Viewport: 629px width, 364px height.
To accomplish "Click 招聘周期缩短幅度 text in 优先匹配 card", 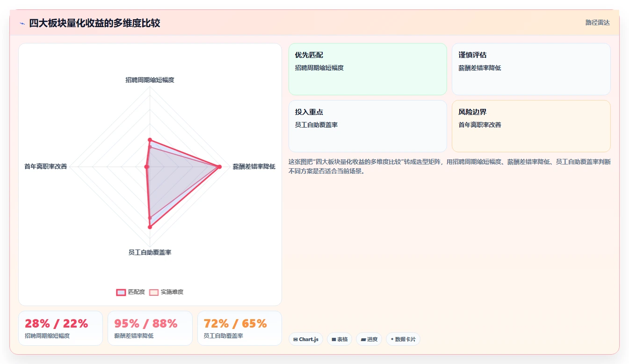I will [x=319, y=68].
